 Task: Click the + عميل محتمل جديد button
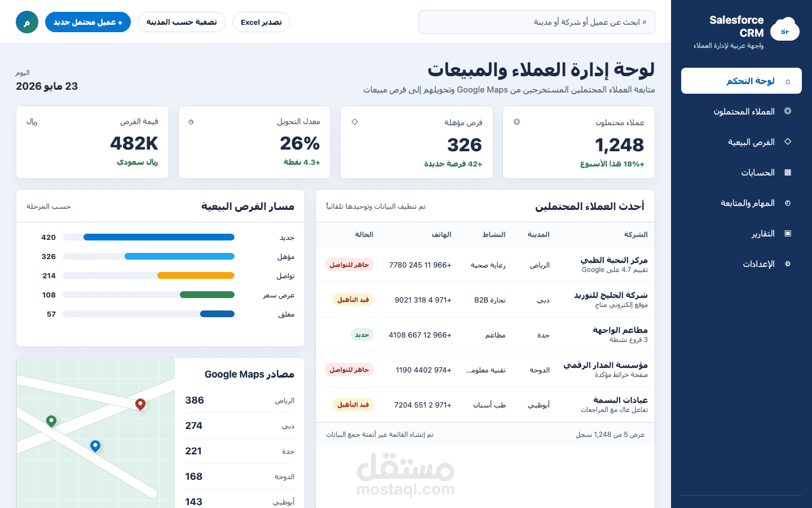click(x=88, y=22)
